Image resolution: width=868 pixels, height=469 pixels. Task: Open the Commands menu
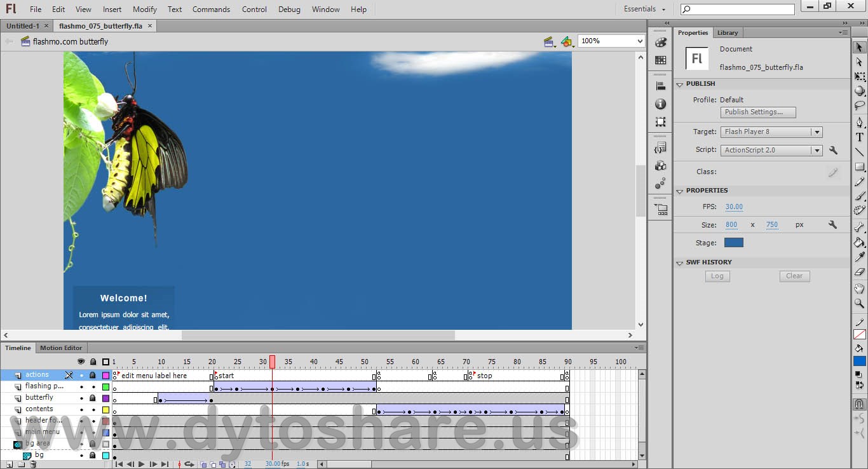point(212,9)
